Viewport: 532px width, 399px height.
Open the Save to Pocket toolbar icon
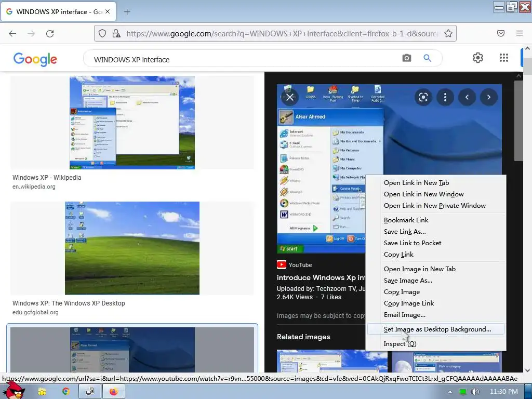pos(500,33)
